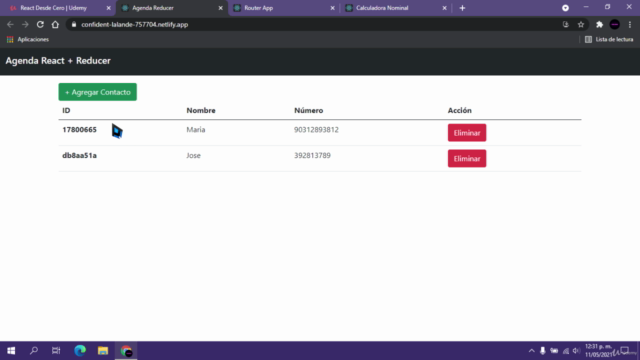Open Task View on taskbar

pyautogui.click(x=56, y=351)
